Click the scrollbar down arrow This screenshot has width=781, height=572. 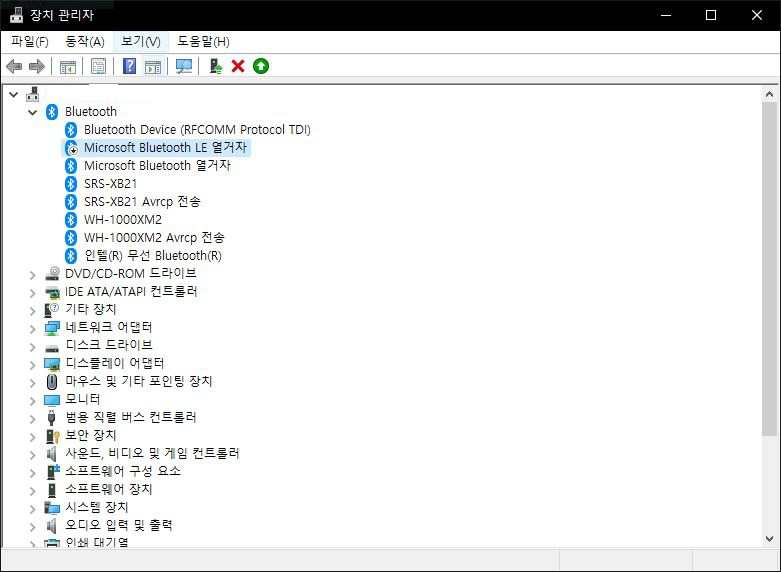point(770,539)
